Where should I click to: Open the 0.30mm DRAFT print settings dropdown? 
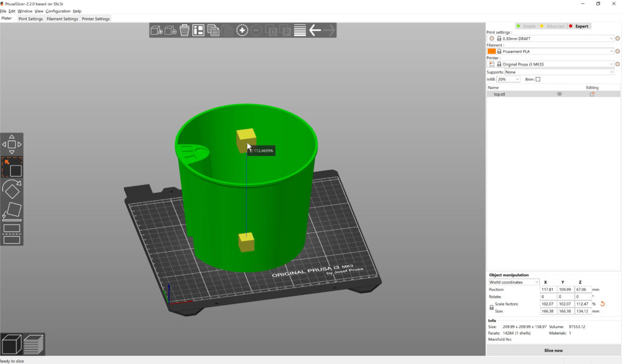550,38
